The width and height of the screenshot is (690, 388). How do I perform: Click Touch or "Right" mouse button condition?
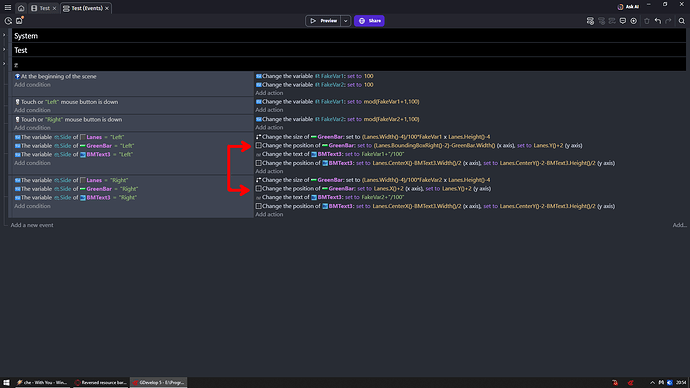[68, 119]
